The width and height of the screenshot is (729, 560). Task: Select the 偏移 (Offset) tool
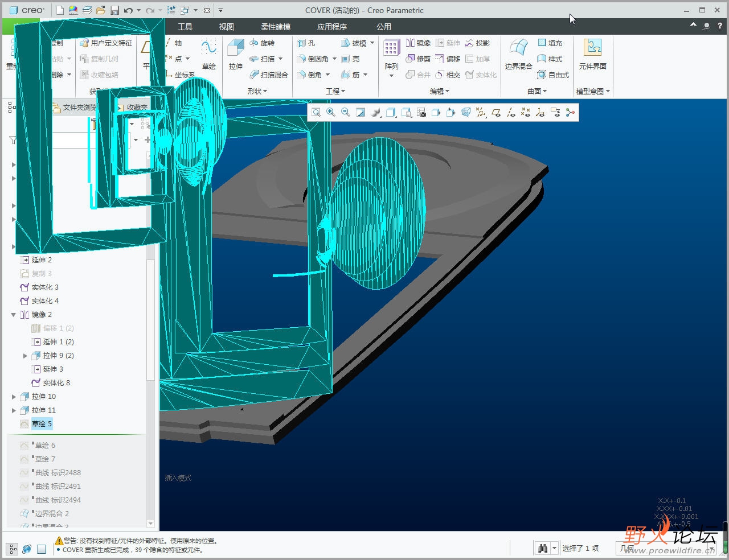pos(448,59)
